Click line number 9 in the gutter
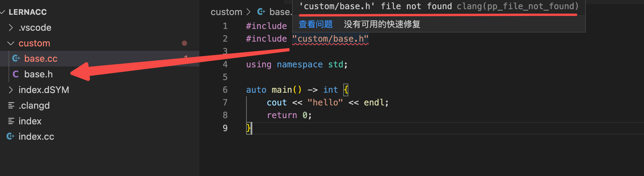644x176 pixels. (x=225, y=128)
